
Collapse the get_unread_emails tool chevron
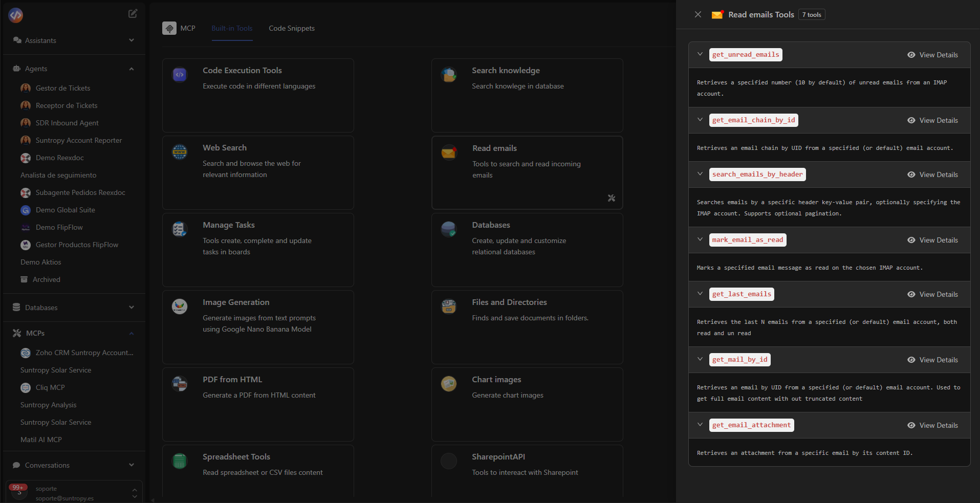point(700,54)
